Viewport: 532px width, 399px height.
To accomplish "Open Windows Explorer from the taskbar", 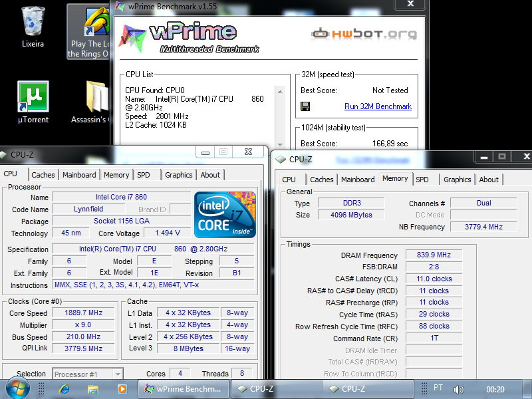I will click(x=93, y=389).
